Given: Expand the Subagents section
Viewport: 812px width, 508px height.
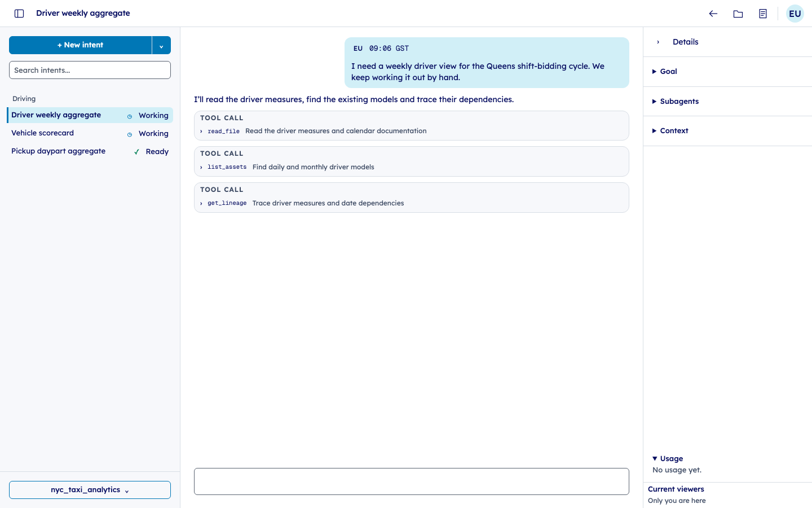Looking at the screenshot, I should click(x=676, y=102).
